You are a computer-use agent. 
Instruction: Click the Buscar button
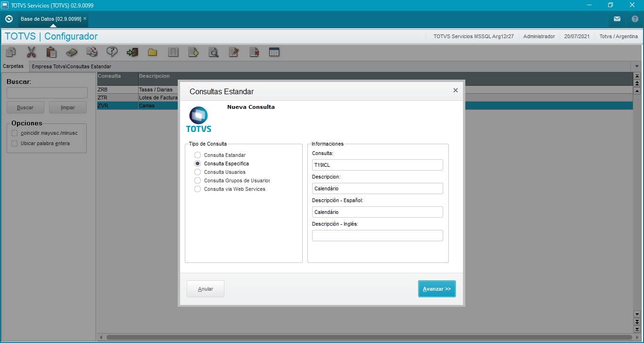point(25,107)
